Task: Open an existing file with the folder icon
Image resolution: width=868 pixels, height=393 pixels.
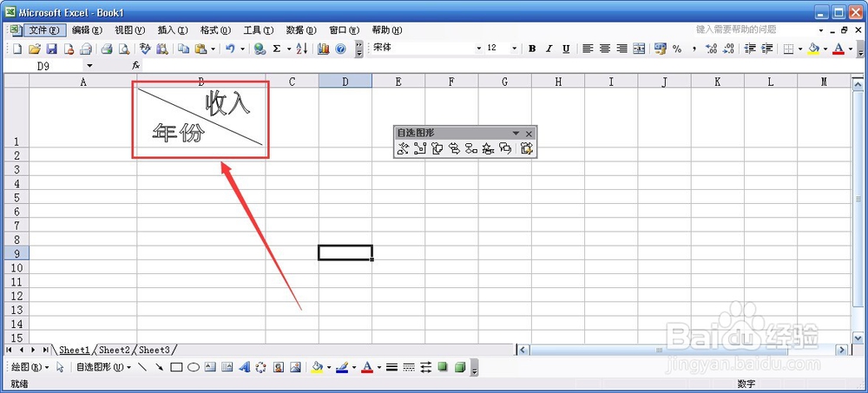Action: tap(35, 49)
